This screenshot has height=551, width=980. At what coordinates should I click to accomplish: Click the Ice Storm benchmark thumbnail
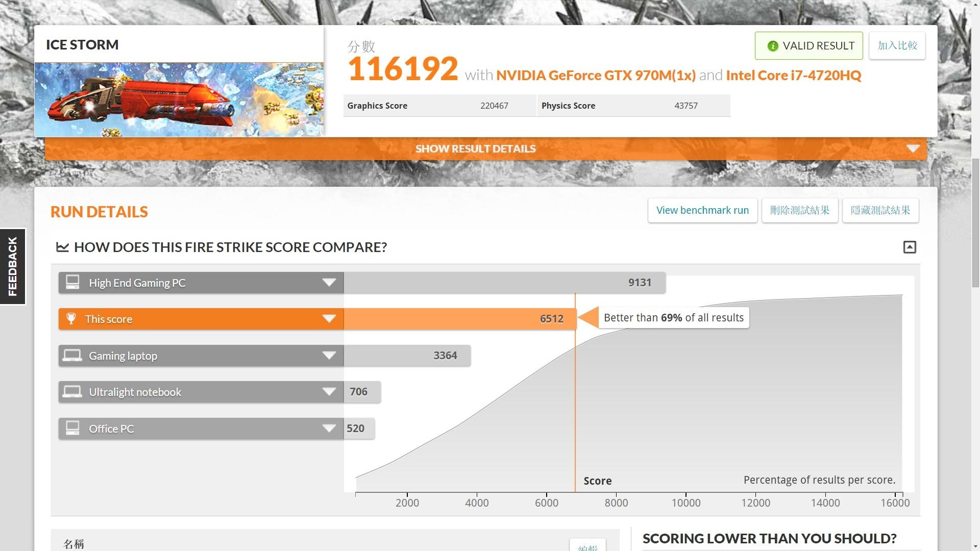[x=179, y=99]
